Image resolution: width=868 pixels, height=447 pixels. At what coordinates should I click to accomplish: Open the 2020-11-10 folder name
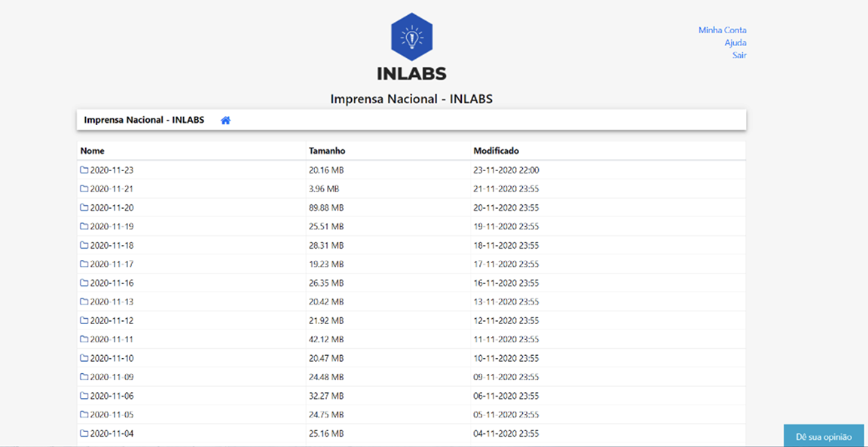pos(112,359)
